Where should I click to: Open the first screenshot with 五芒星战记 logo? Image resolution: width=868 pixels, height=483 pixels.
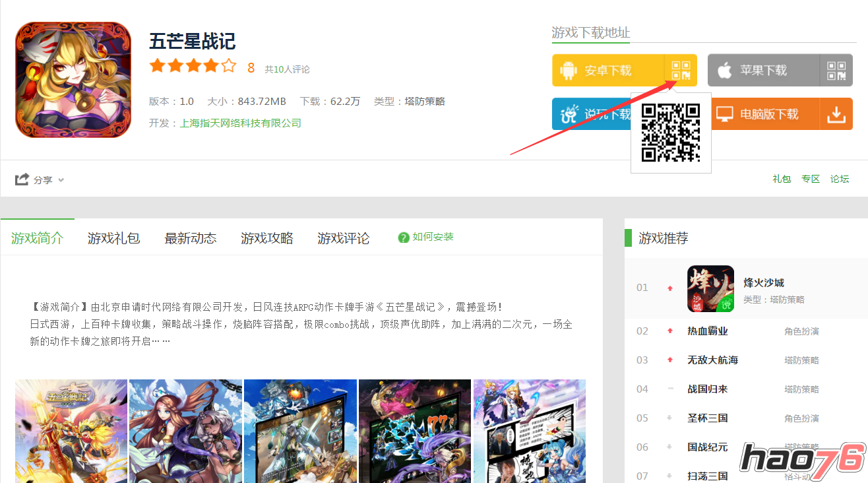(x=71, y=431)
